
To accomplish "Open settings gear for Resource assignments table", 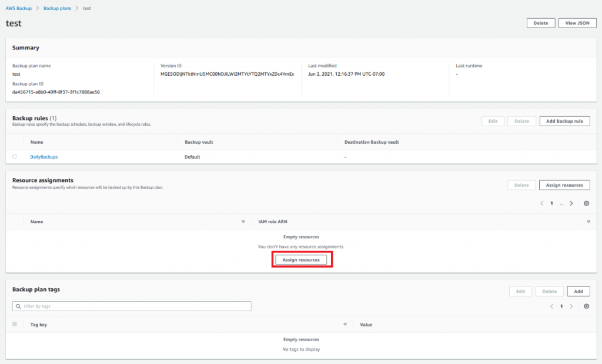I will [586, 203].
